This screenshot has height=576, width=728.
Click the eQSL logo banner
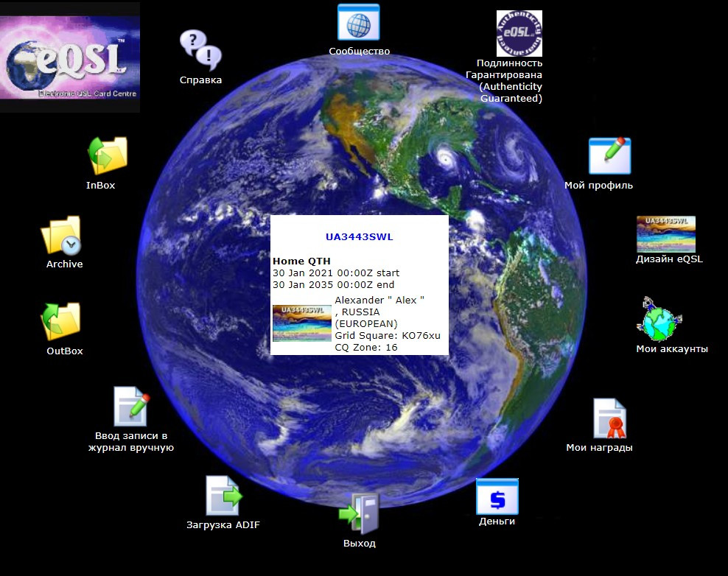pos(70,57)
